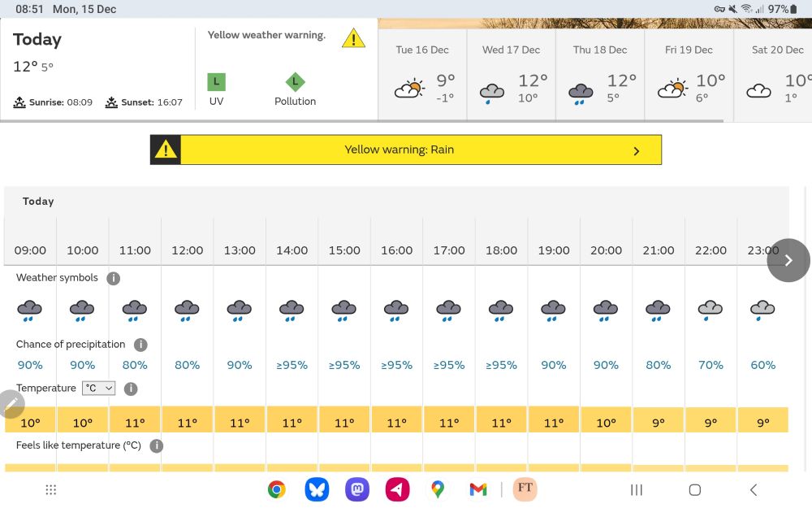Select the 15:00 rain cloud weather symbol
This screenshot has width=812, height=508.
(x=343, y=309)
